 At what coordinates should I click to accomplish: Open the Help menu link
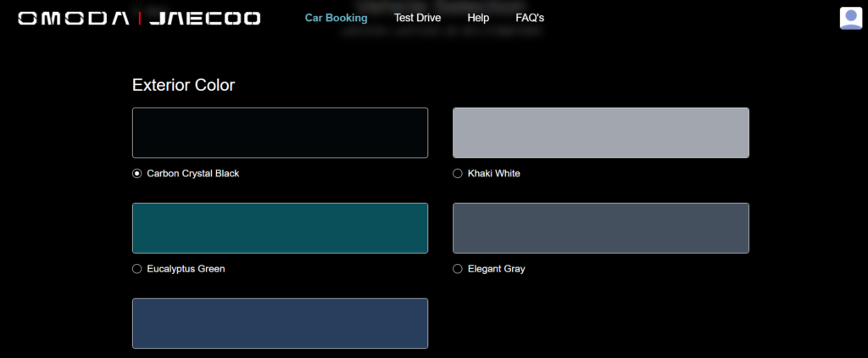pyautogui.click(x=478, y=18)
